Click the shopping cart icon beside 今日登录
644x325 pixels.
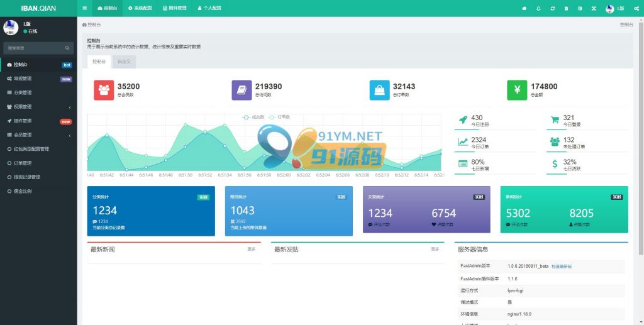pyautogui.click(x=555, y=120)
